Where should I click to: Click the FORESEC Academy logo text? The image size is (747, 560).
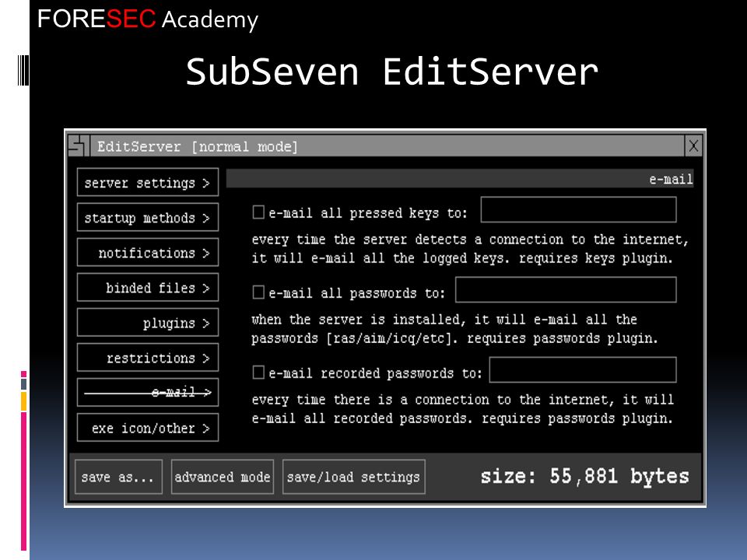coord(148,19)
